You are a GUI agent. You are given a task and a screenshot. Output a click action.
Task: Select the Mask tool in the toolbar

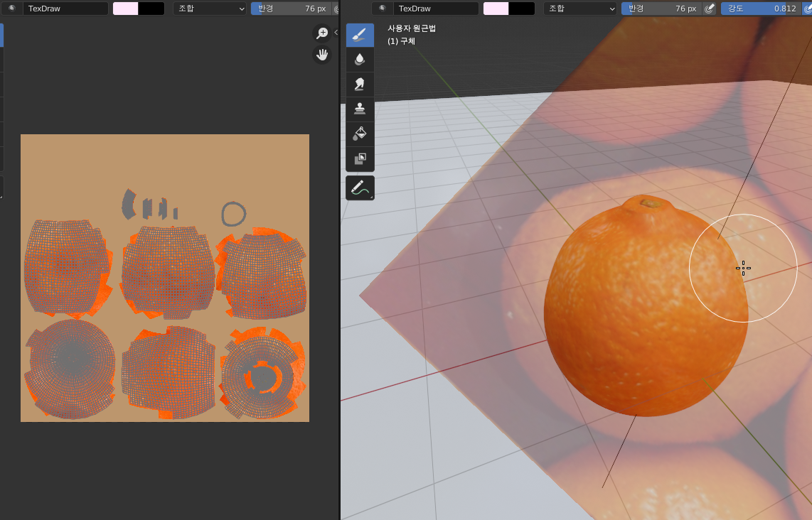coord(360,159)
